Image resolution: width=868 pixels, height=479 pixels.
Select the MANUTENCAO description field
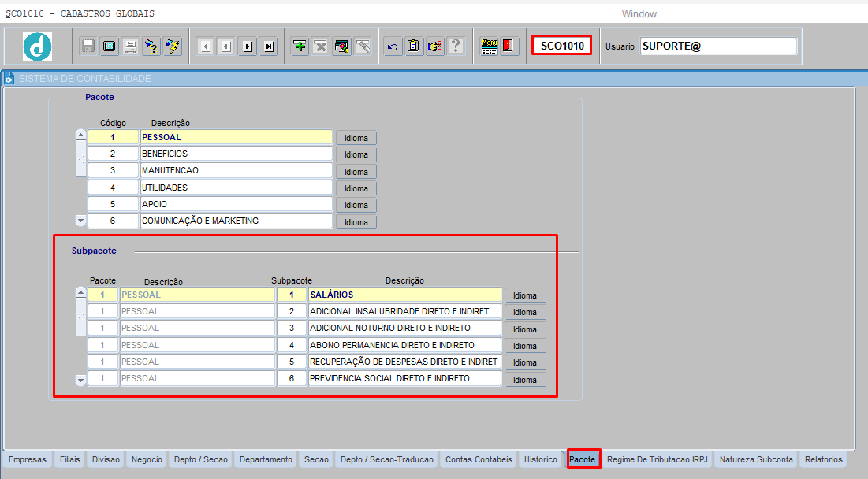coord(237,170)
